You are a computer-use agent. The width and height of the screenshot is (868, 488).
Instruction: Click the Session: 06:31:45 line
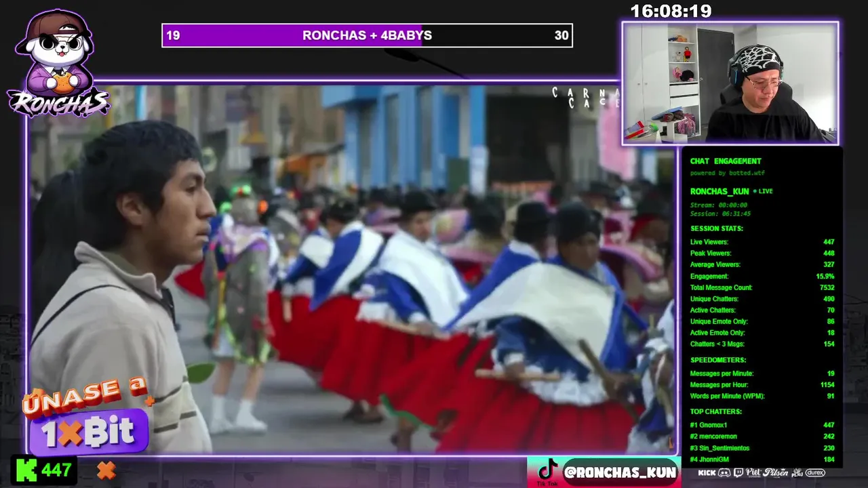[720, 213]
